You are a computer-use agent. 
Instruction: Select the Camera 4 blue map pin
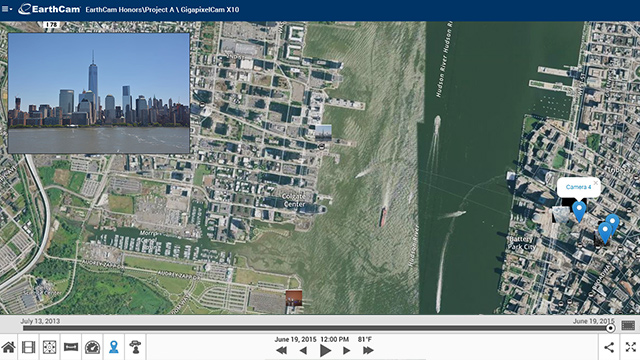(579, 211)
